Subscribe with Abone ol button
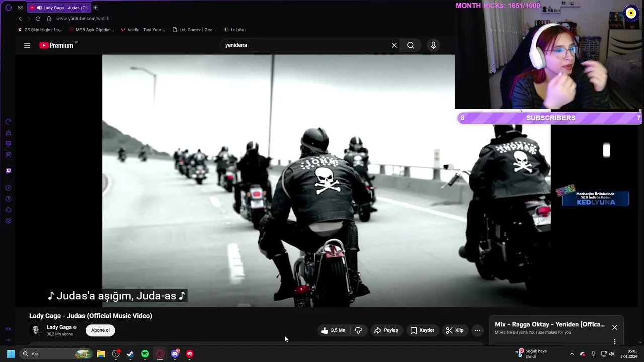Image resolution: width=644 pixels, height=362 pixels. pos(100,330)
